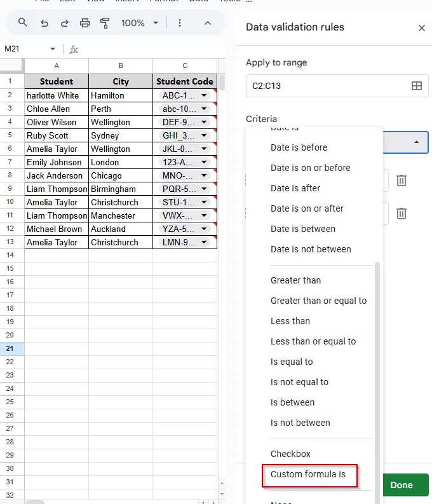The width and height of the screenshot is (432, 504).
Task: Click the criteria list scrollbar thumb
Action: click(x=377, y=383)
